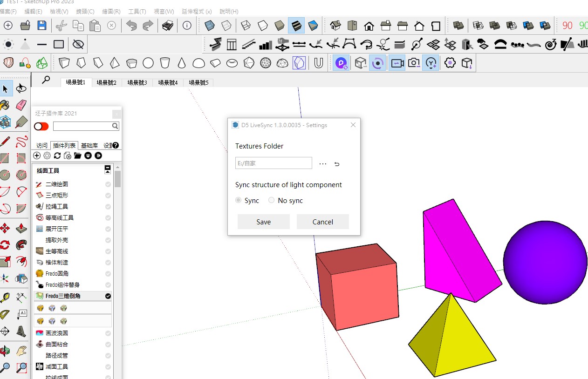Click the Print icon in toolbar
The width and height of the screenshot is (588, 379).
click(168, 26)
